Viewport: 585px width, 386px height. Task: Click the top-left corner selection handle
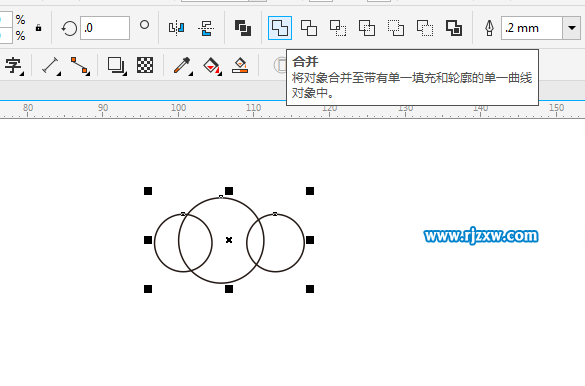[x=148, y=191]
